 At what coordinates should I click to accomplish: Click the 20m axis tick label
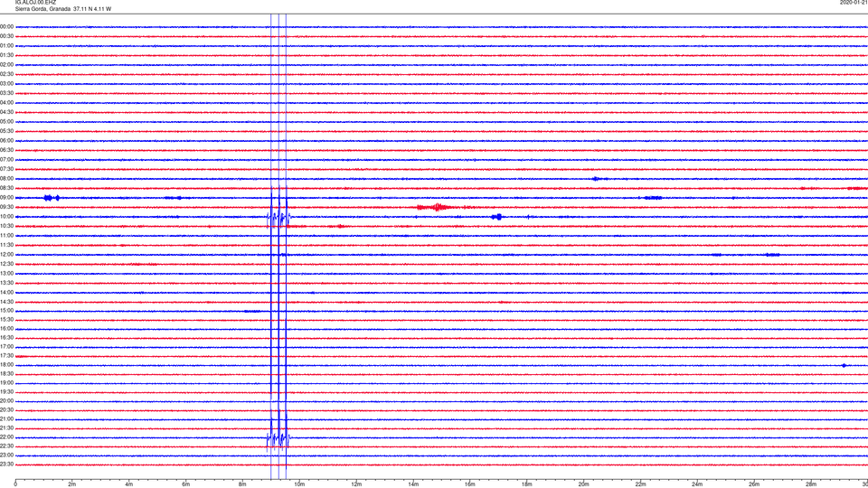(x=583, y=484)
